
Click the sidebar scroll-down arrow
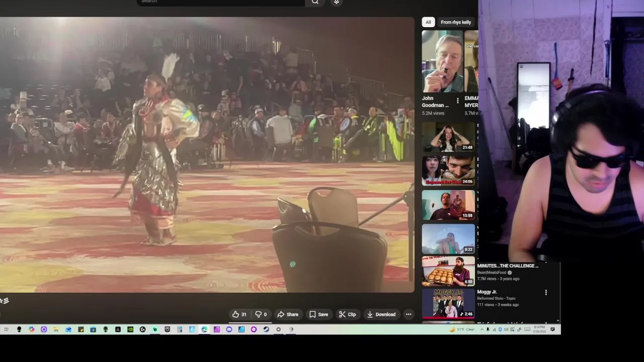[558, 321]
